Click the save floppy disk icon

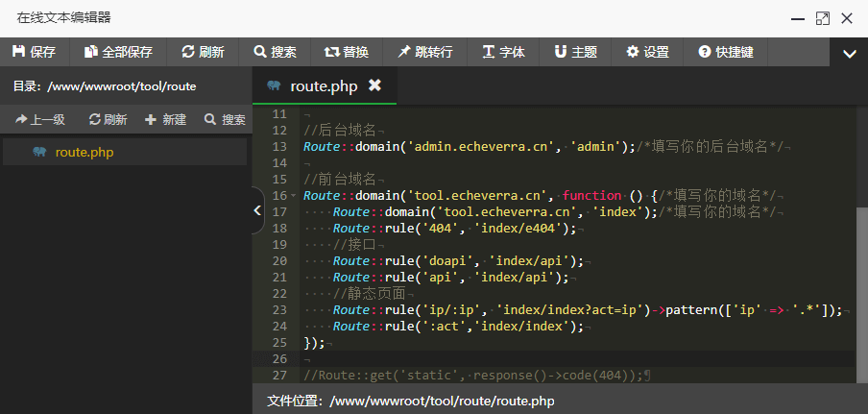coord(19,52)
